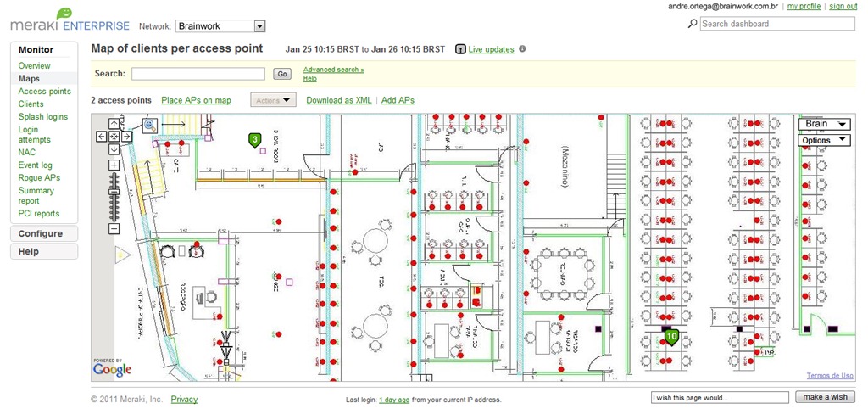The image size is (868, 420).
Task: Click the Add APs link
Action: 398,100
